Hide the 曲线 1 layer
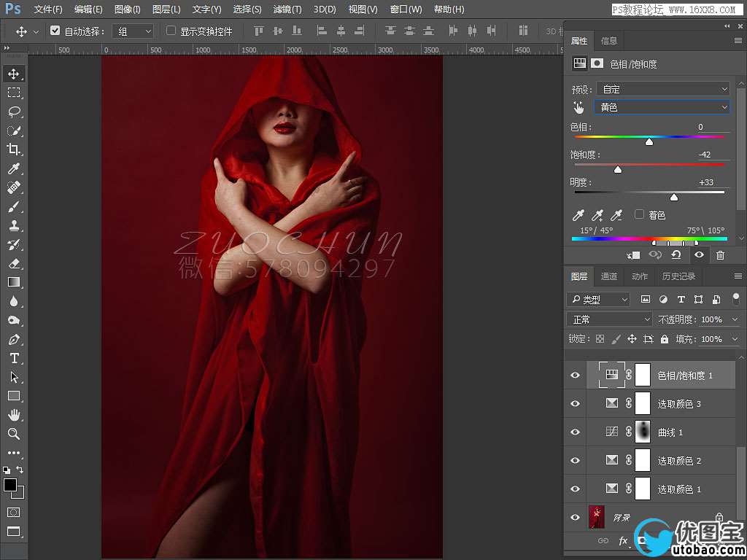 576,432
